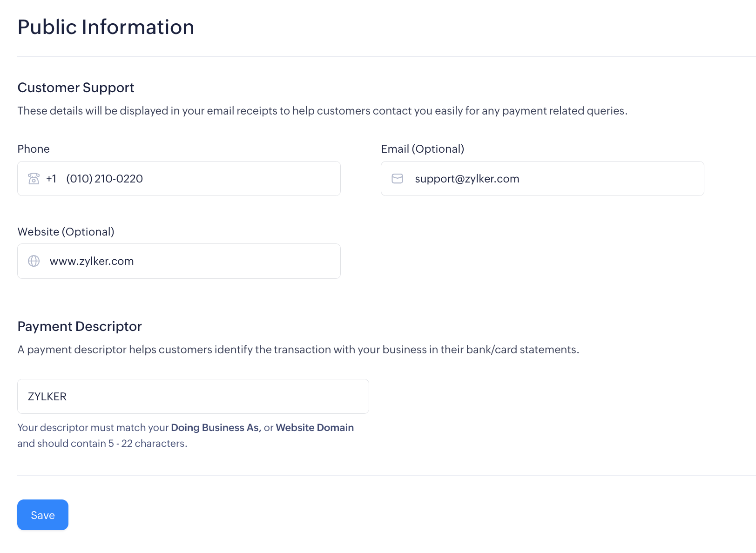Click the bold 'Website Domain' text

coord(315,428)
